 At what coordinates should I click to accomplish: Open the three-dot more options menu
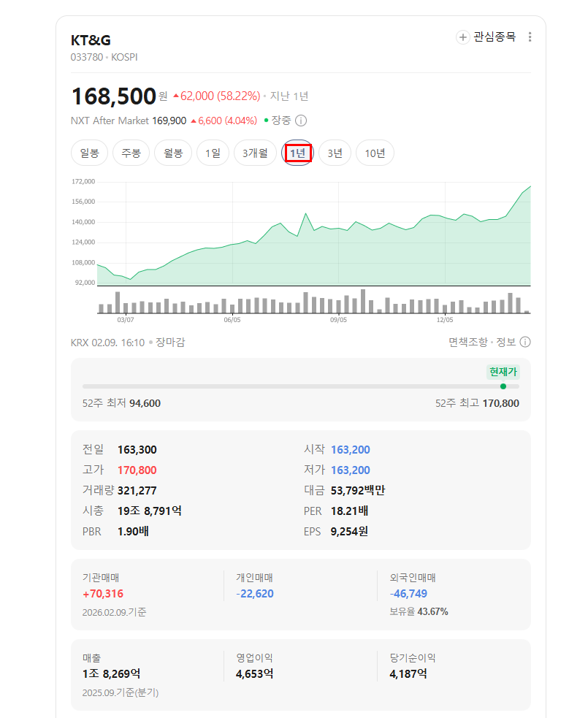[530, 37]
